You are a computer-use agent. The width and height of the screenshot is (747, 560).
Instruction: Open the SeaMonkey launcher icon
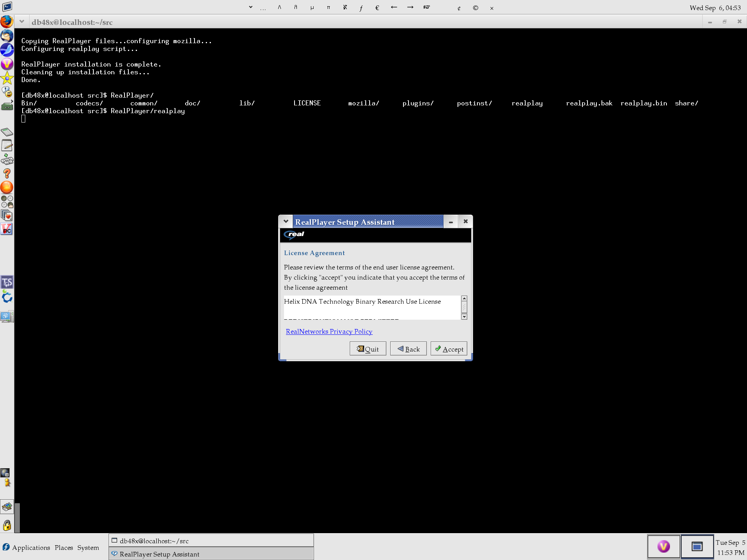[7, 50]
